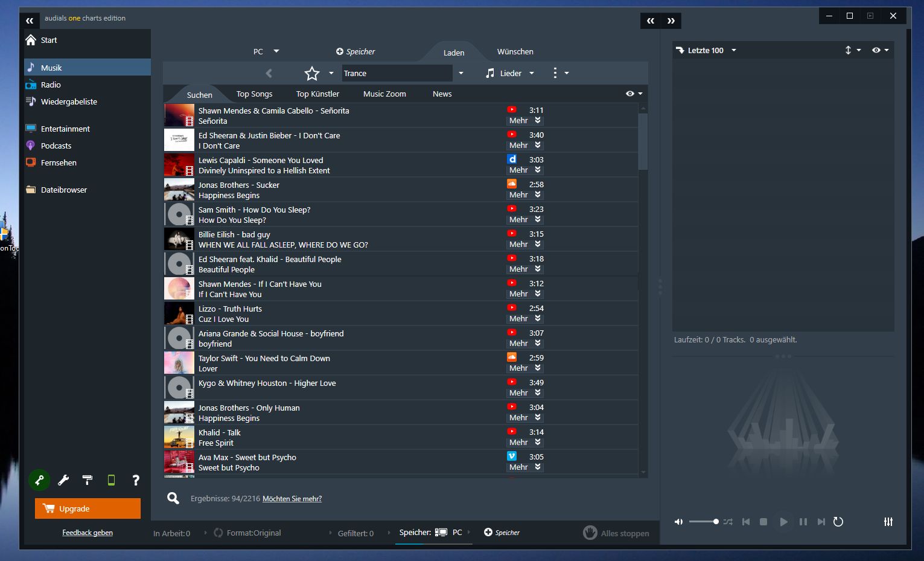Viewport: 924px width, 561px height.
Task: Select the News tab
Action: point(442,94)
